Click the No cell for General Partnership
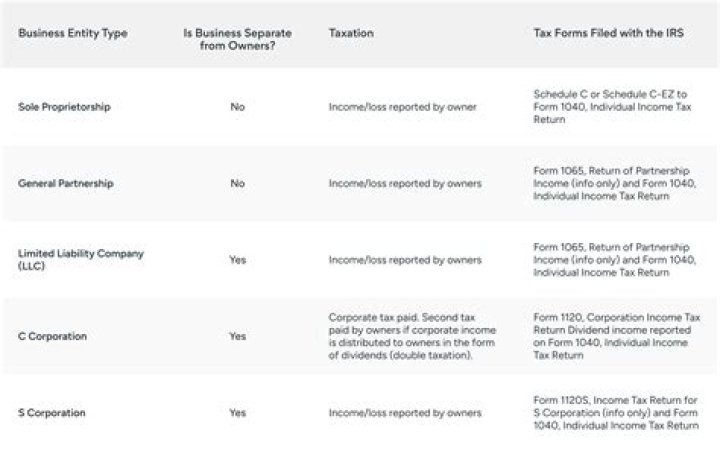Screen dimensions: 720x451 (237, 183)
